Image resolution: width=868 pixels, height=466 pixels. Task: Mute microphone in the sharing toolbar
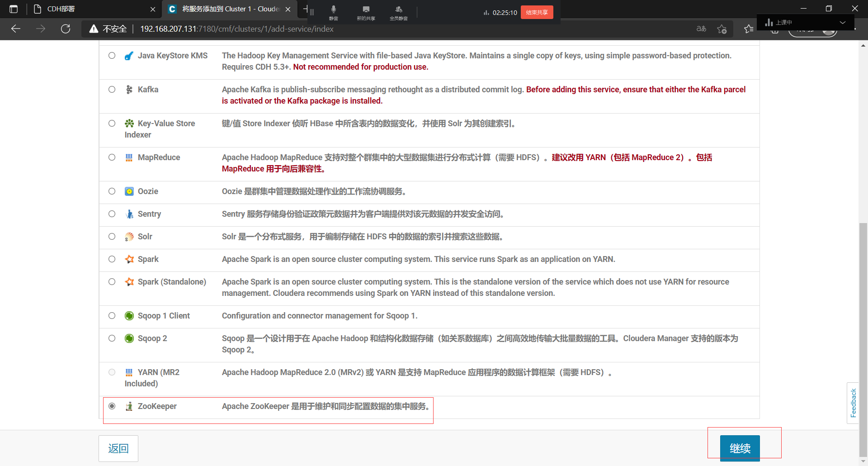pyautogui.click(x=334, y=12)
